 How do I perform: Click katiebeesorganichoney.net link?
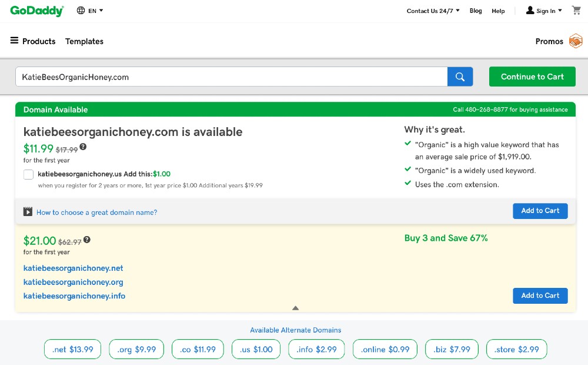(x=73, y=268)
